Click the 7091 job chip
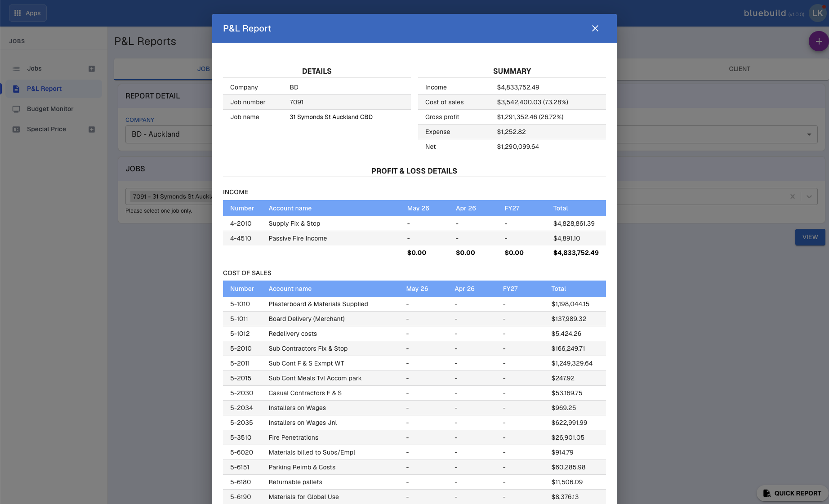The image size is (829, 504). [x=171, y=196]
